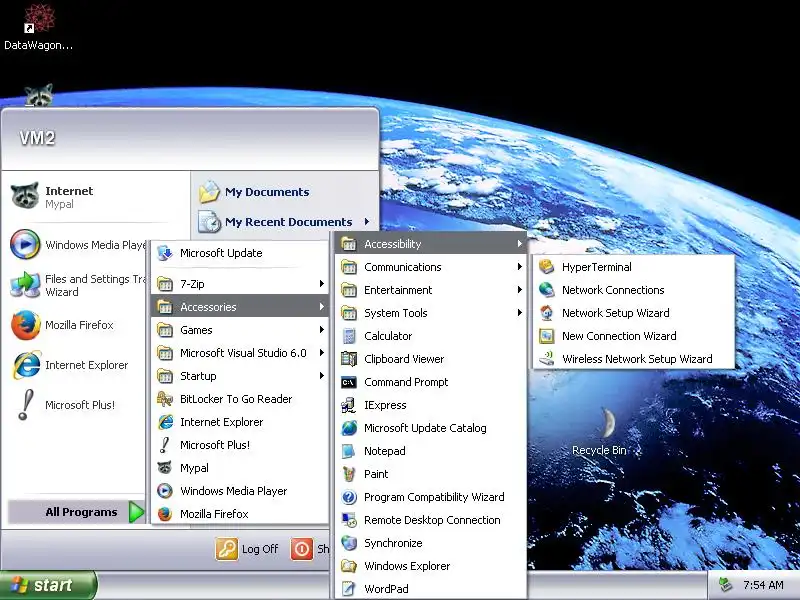800x600 pixels.
Task: Launch Clipboard Viewer
Action: click(431, 359)
